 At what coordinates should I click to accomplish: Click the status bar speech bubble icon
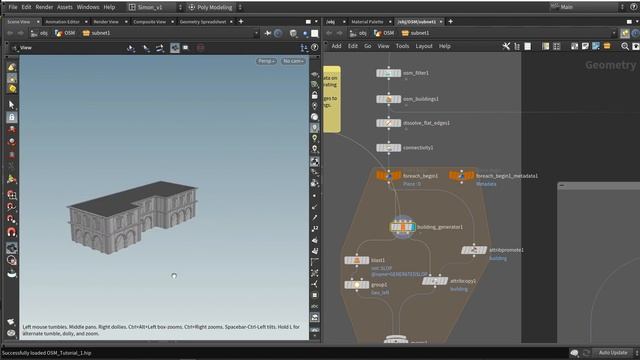click(x=574, y=353)
